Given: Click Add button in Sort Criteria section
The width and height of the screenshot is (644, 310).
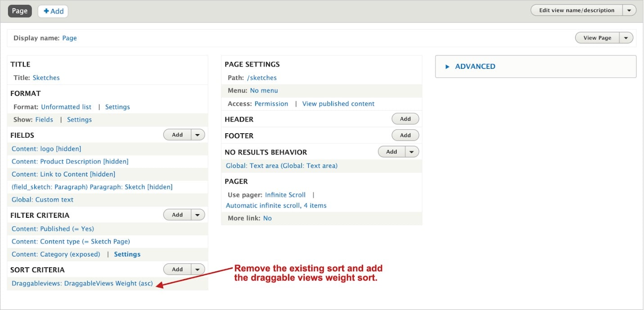Looking at the screenshot, I should coord(177,269).
